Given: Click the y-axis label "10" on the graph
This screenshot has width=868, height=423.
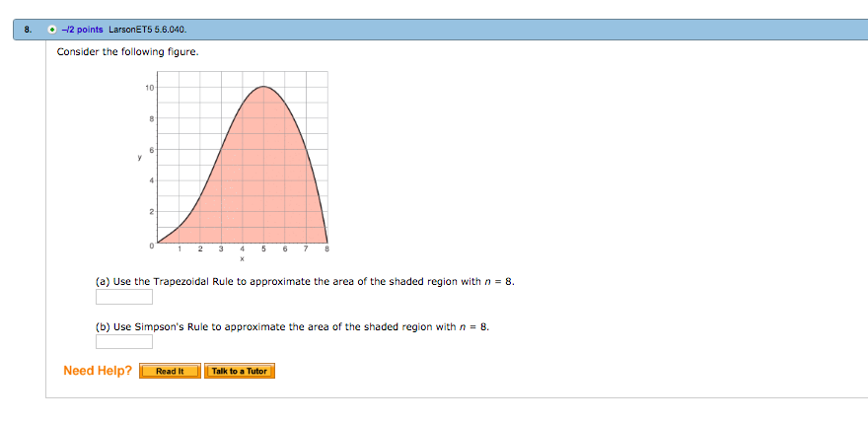Looking at the screenshot, I should pyautogui.click(x=151, y=88).
